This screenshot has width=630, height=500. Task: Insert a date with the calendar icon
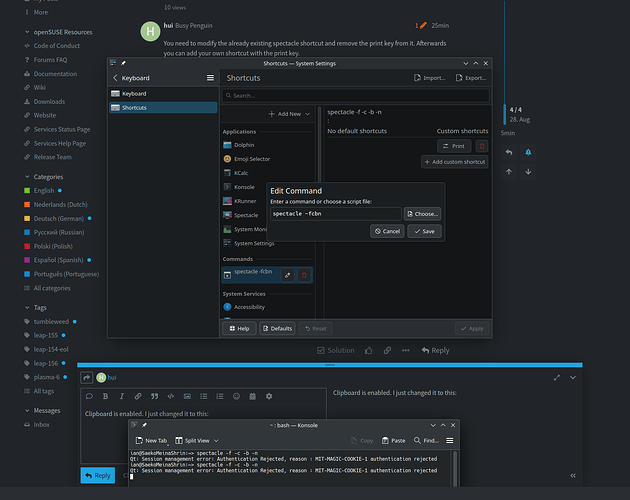pos(252,396)
